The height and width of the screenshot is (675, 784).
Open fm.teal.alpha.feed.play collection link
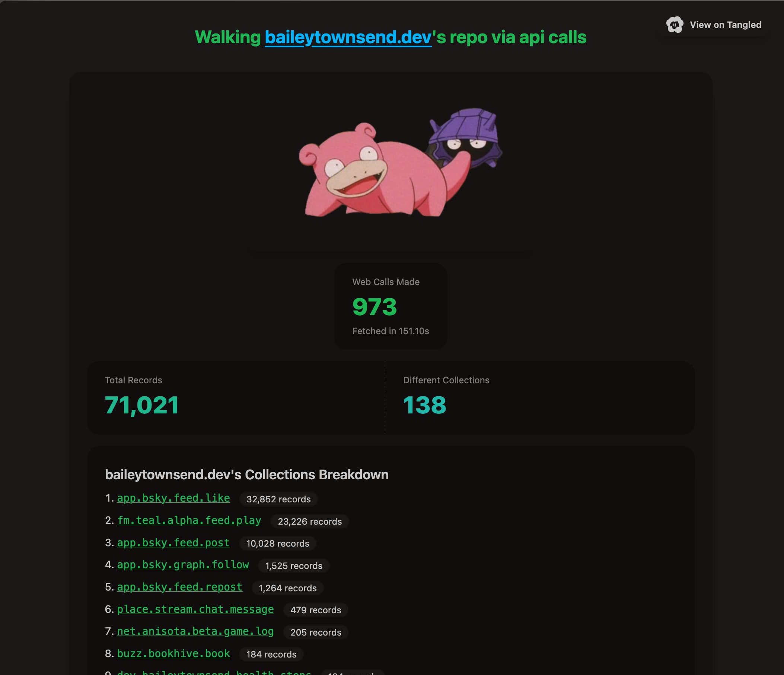point(189,520)
